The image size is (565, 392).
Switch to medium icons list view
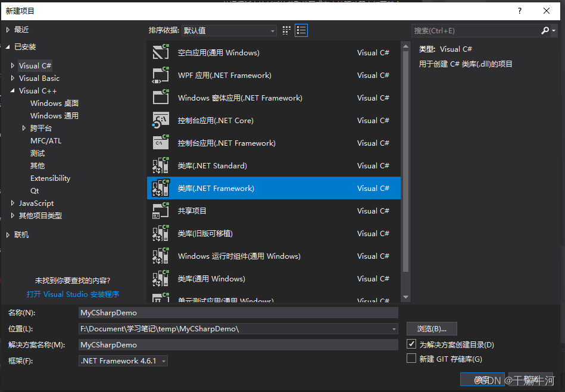tap(301, 30)
